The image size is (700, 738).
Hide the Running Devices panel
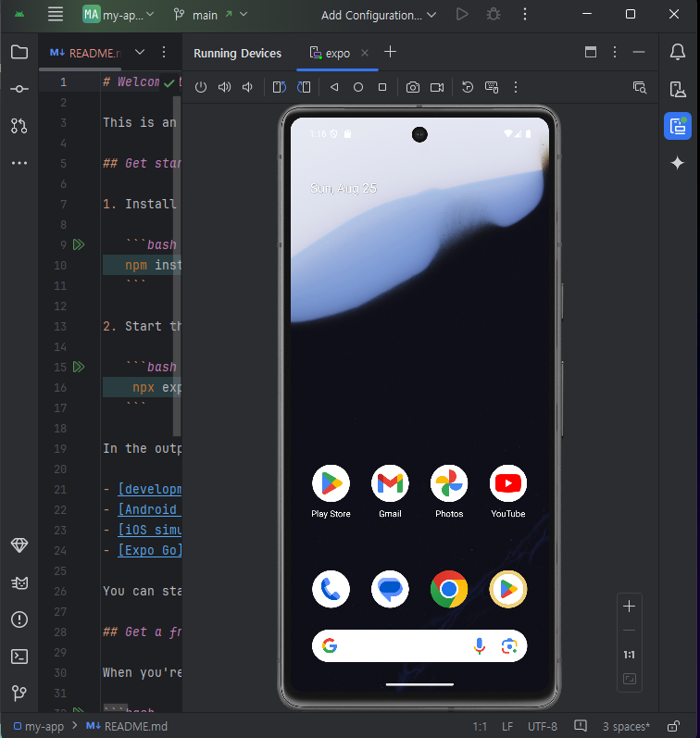point(639,52)
